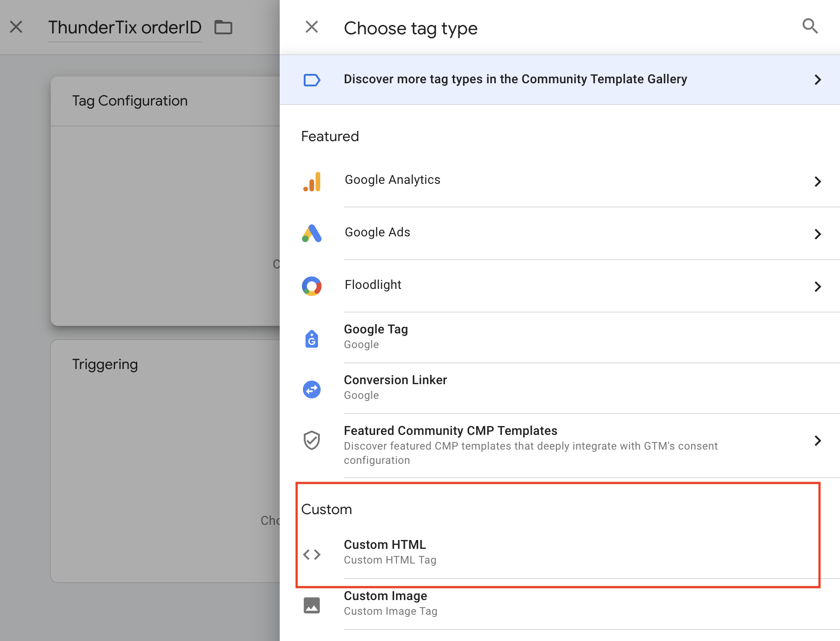Viewport: 840px width, 641px height.
Task: Select the Floodlight tag type
Action: [x=560, y=286]
